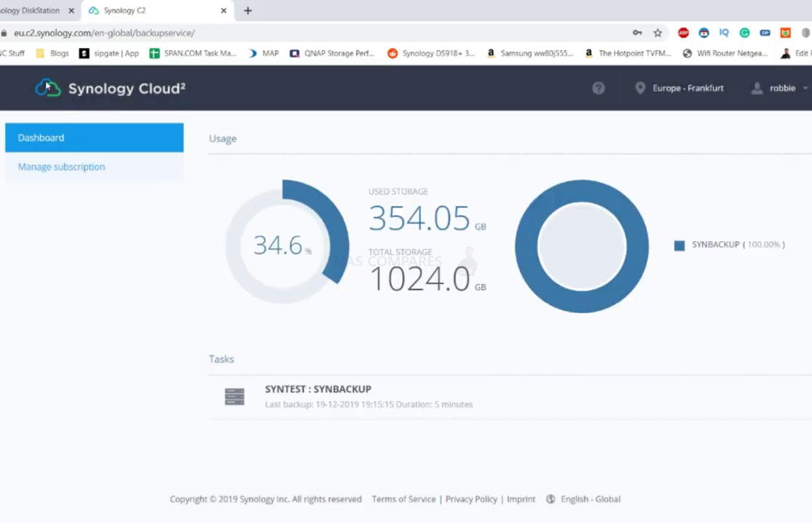Open the QNAP Storage Perf... bookmark
The image size is (812, 523).
[x=332, y=53]
